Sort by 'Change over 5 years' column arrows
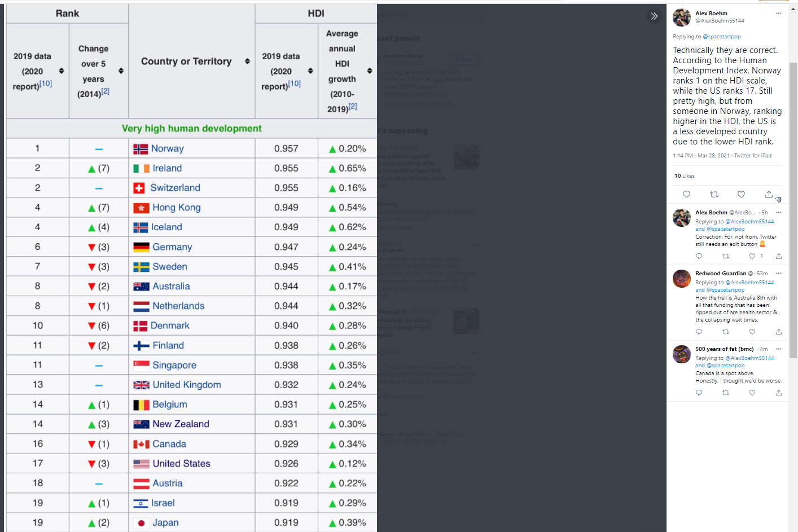The image size is (798, 532). [x=121, y=71]
